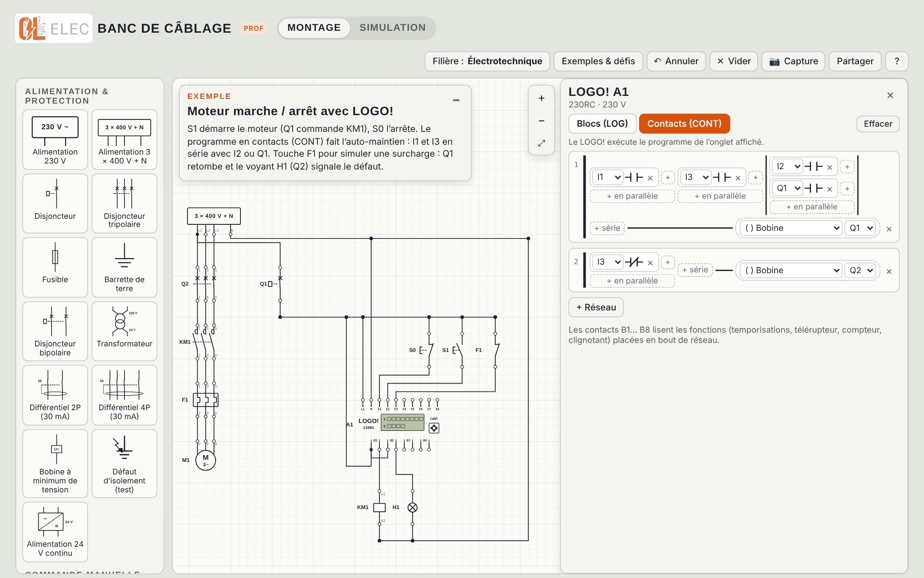Collapse the EXEMPLE info card
Image resolution: width=924 pixels, height=578 pixels.
pyautogui.click(x=456, y=100)
